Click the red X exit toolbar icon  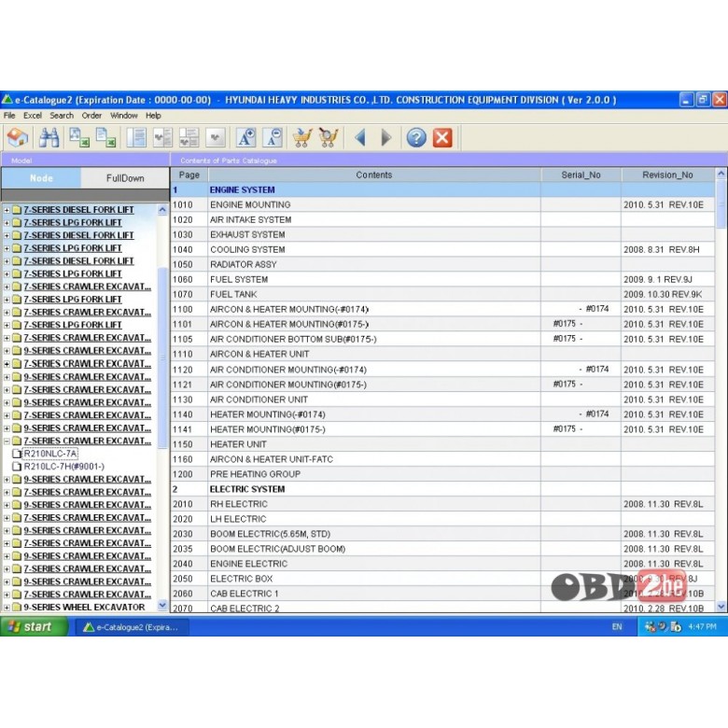[442, 137]
